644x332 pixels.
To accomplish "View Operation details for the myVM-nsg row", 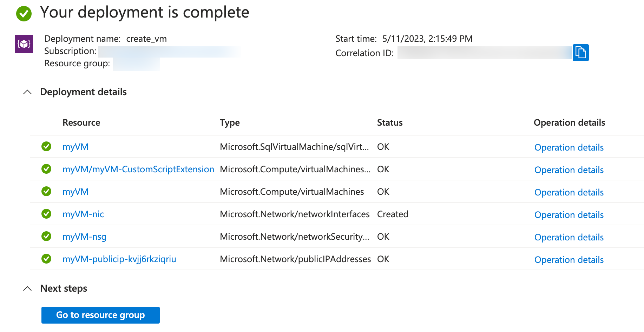I will tap(569, 237).
